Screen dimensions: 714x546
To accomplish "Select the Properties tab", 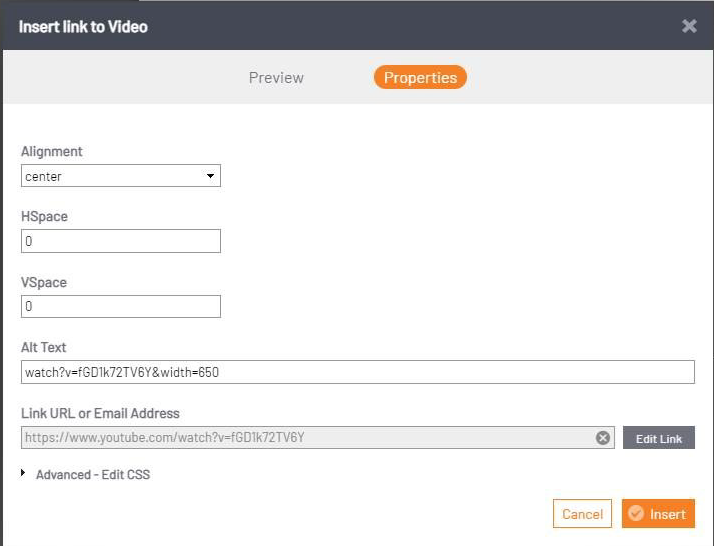I will [x=420, y=77].
